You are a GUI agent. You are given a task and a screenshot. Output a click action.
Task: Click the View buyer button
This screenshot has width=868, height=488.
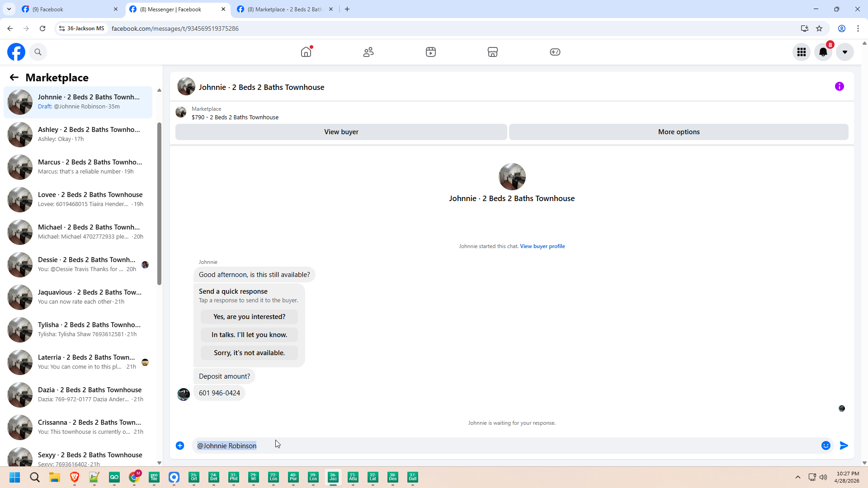tap(341, 132)
